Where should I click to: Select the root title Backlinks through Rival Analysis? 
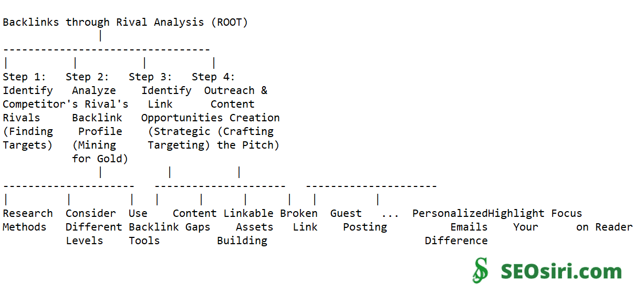(x=125, y=23)
